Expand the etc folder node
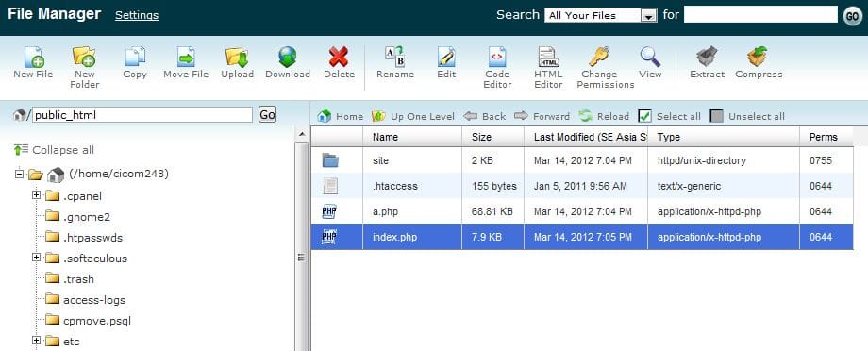 point(37,341)
